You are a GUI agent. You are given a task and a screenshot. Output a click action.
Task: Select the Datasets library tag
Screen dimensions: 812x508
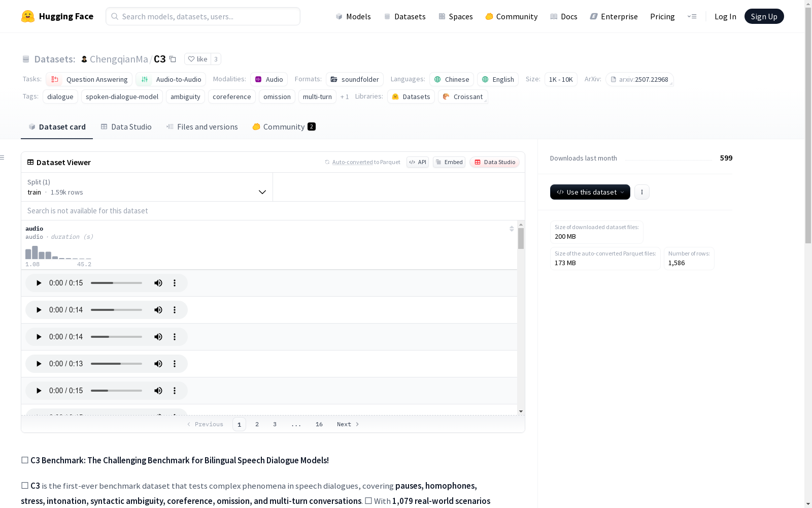(411, 97)
